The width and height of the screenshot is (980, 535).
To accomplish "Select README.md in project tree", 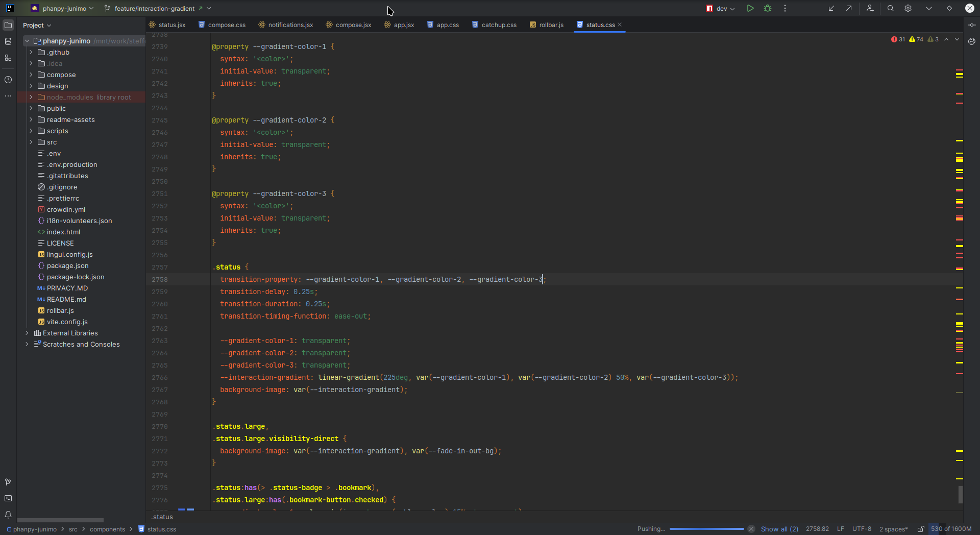I will pyautogui.click(x=66, y=299).
